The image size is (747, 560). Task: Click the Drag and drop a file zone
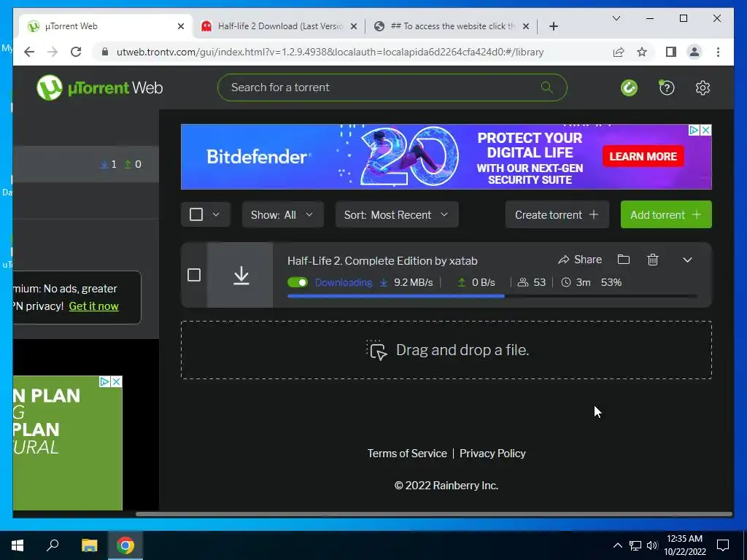click(446, 350)
